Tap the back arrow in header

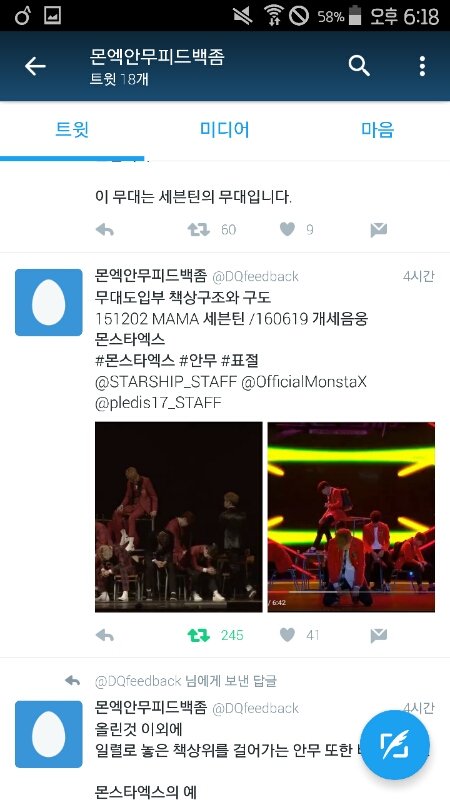tap(35, 66)
